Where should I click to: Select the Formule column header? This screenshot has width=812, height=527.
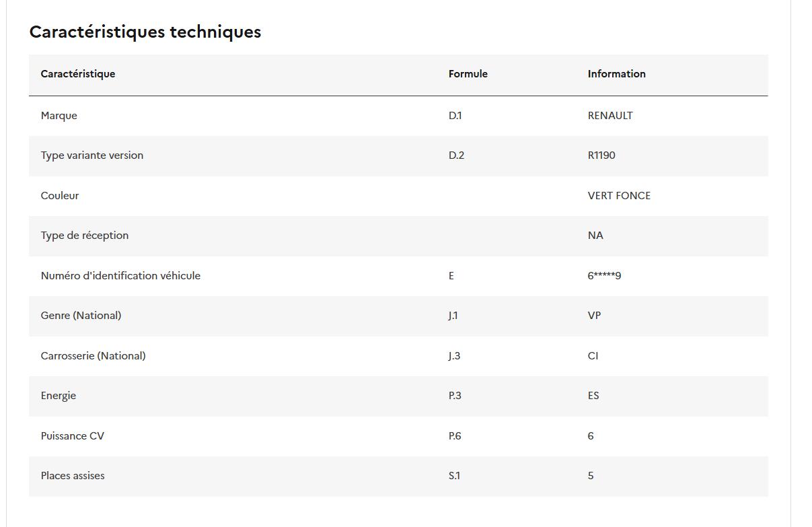tap(468, 74)
